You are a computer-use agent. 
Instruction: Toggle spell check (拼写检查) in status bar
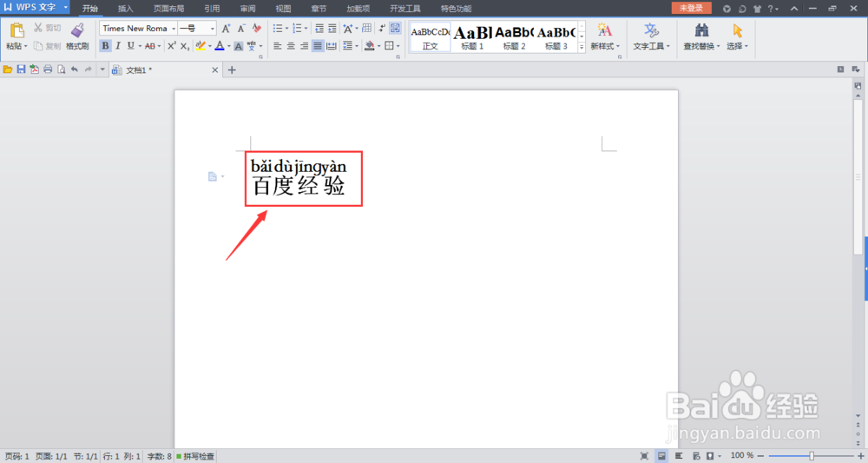coord(195,456)
